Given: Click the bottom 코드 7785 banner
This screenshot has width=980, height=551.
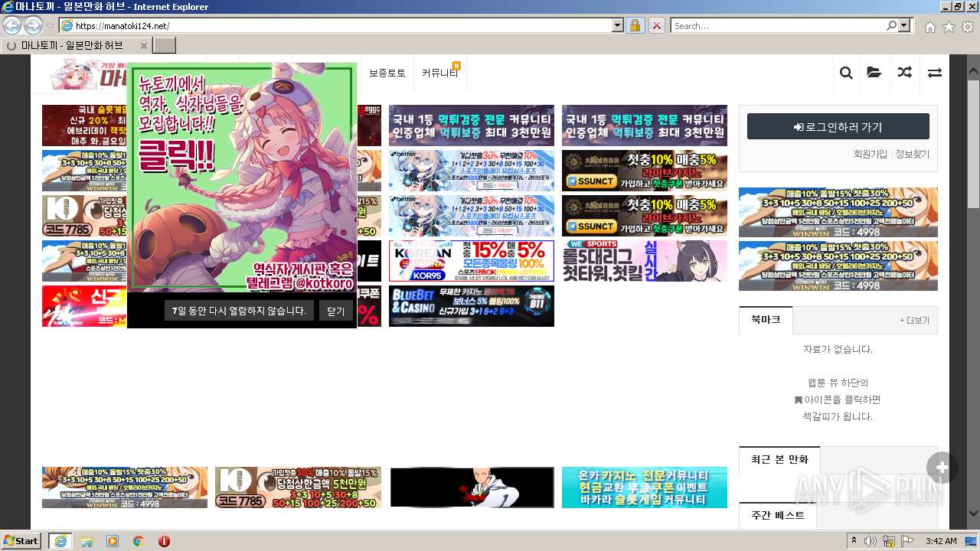Looking at the screenshot, I should pyautogui.click(x=298, y=487).
